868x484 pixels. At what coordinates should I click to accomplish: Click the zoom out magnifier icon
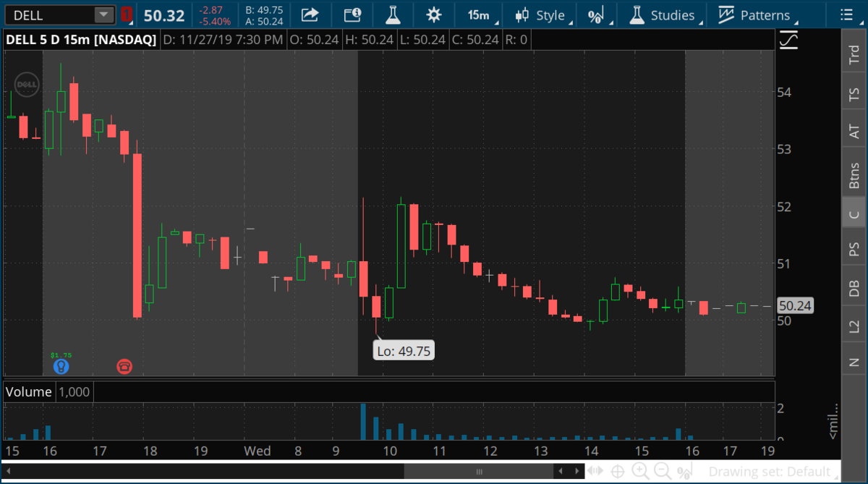coord(662,471)
